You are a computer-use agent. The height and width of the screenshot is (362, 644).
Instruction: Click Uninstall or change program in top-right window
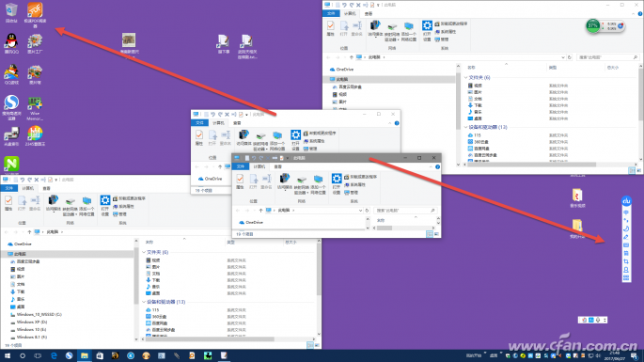(x=451, y=24)
